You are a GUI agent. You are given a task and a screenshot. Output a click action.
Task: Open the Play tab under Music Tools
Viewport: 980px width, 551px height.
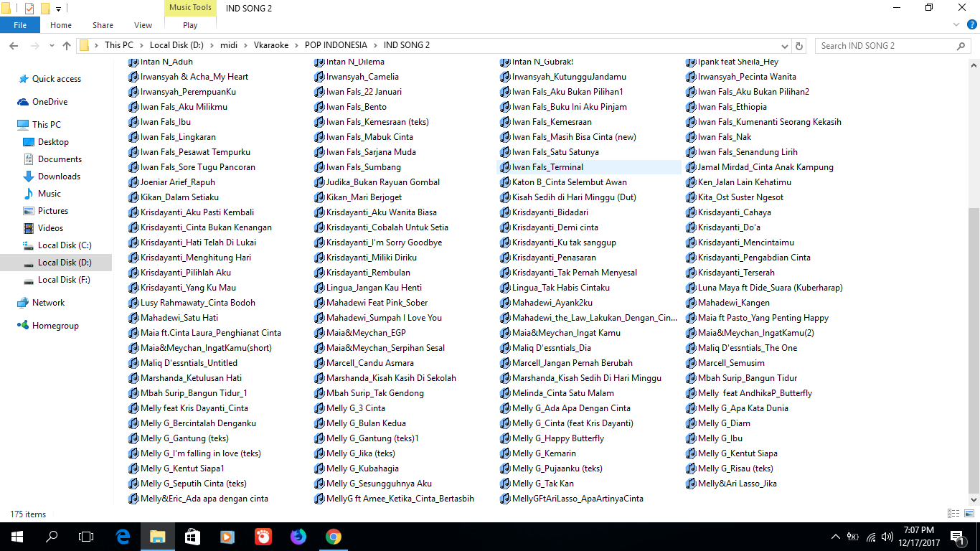click(x=190, y=25)
